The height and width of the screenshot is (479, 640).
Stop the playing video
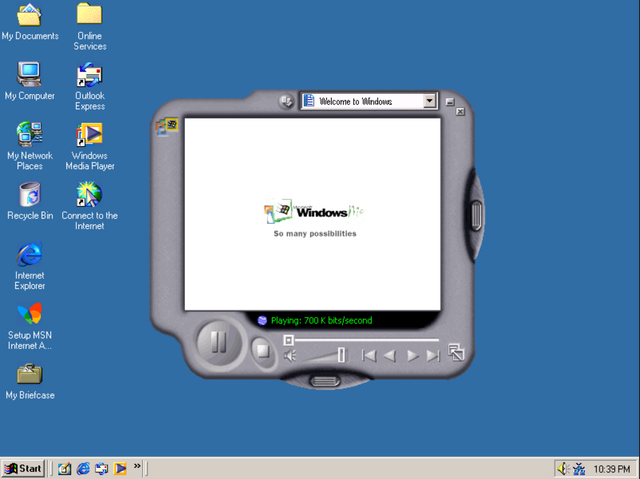[262, 350]
